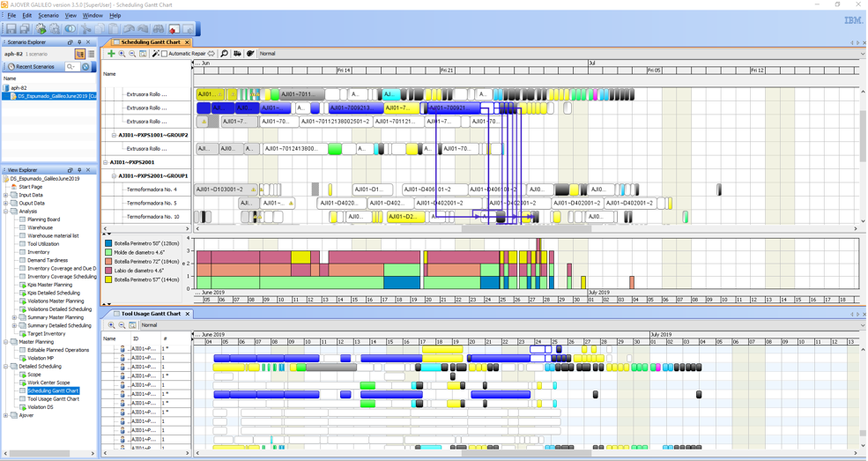This screenshot has height=461, width=868.
Task: Click green Molde de diametro 4.6" legend swatch
Action: pyautogui.click(x=108, y=252)
